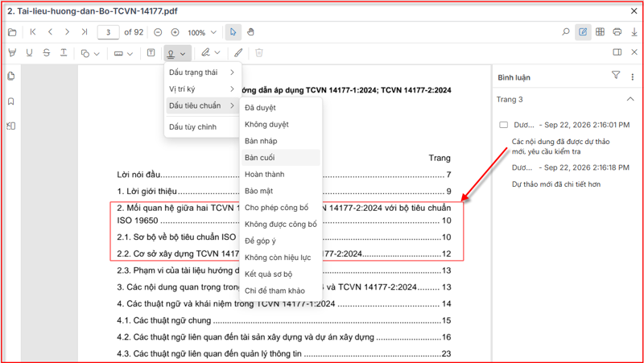Select the squiggly underline tool

pos(64,53)
